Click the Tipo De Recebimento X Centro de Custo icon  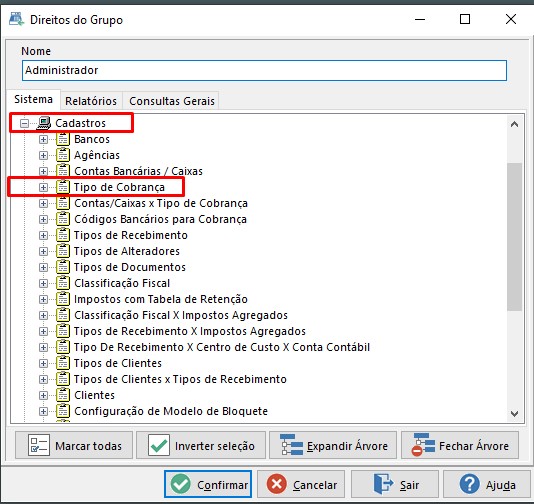coord(63,347)
